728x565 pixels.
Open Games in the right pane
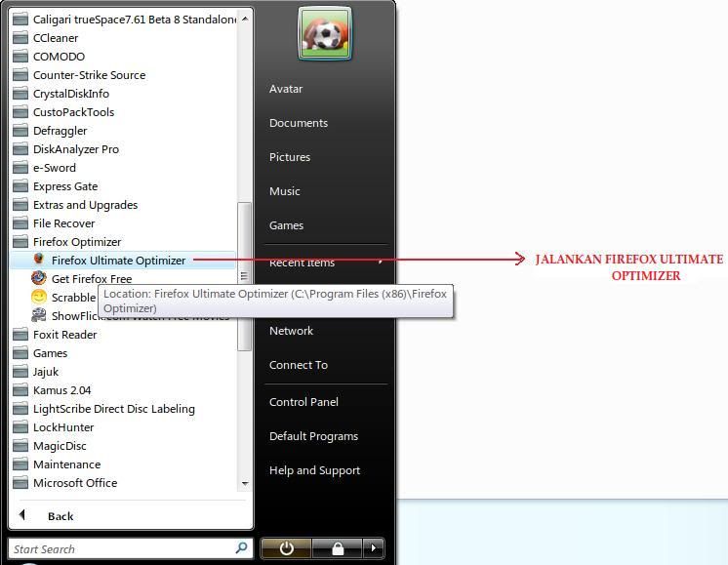[287, 225]
